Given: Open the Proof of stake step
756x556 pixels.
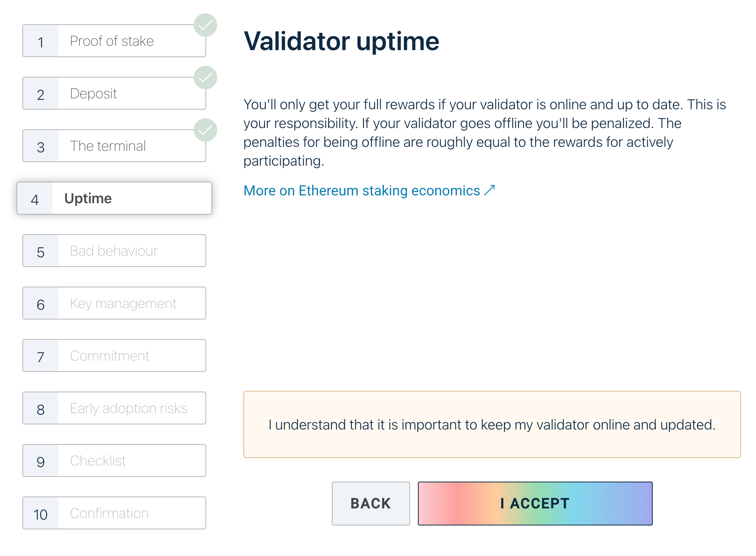Looking at the screenshot, I should pos(114,41).
